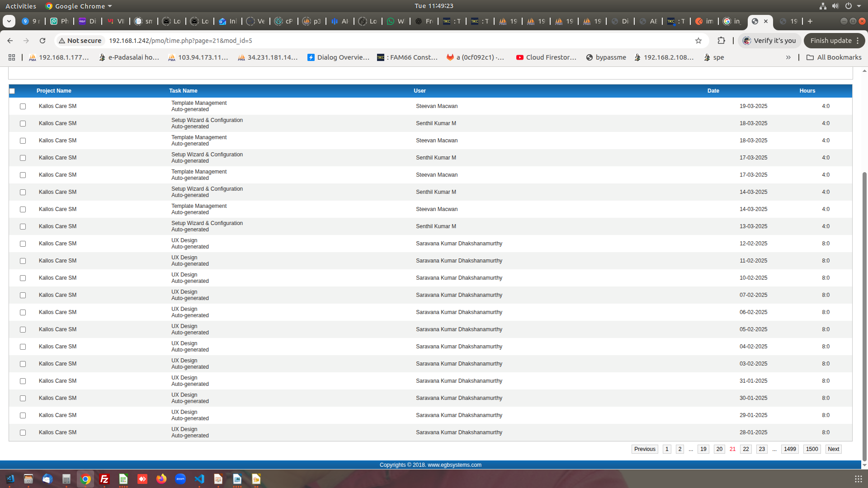Open the All Bookmarks folder
868x488 pixels.
tap(834, 57)
